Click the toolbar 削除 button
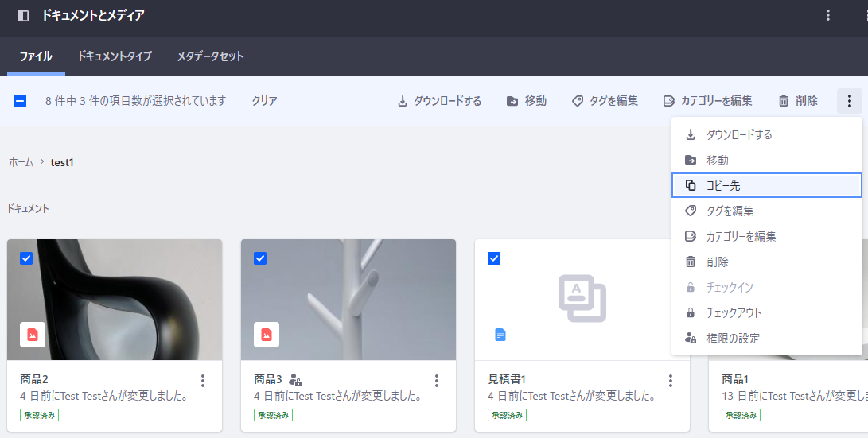The width and height of the screenshot is (868, 438). (798, 101)
